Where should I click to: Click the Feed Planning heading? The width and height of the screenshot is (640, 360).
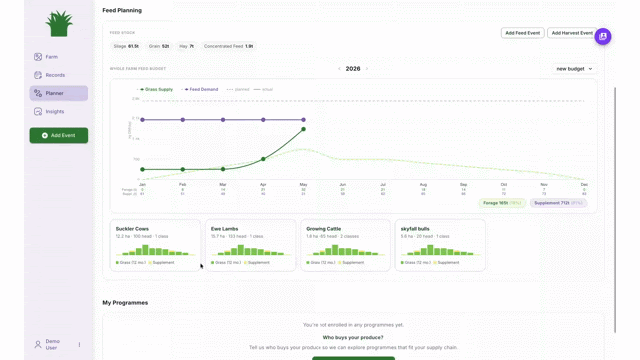coord(122,10)
